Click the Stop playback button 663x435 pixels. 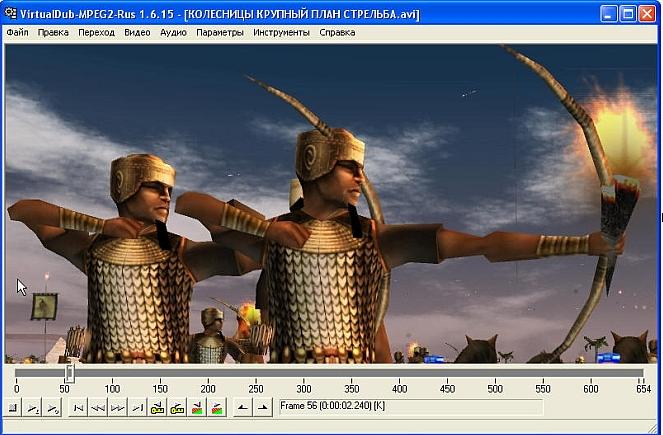13,408
